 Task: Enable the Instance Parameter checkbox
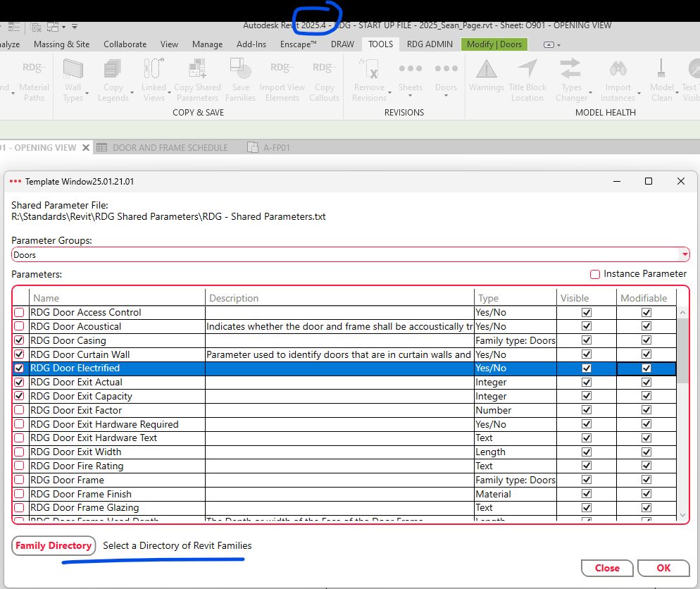click(595, 274)
